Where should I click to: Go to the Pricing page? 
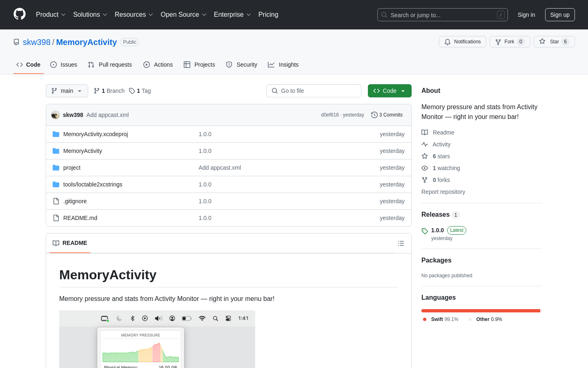pyautogui.click(x=268, y=15)
